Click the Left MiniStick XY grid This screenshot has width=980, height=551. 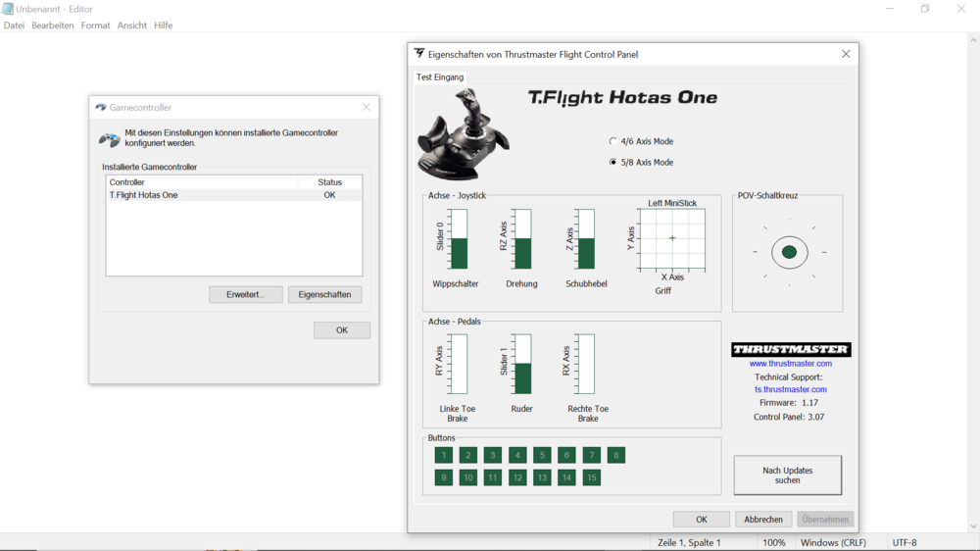672,238
